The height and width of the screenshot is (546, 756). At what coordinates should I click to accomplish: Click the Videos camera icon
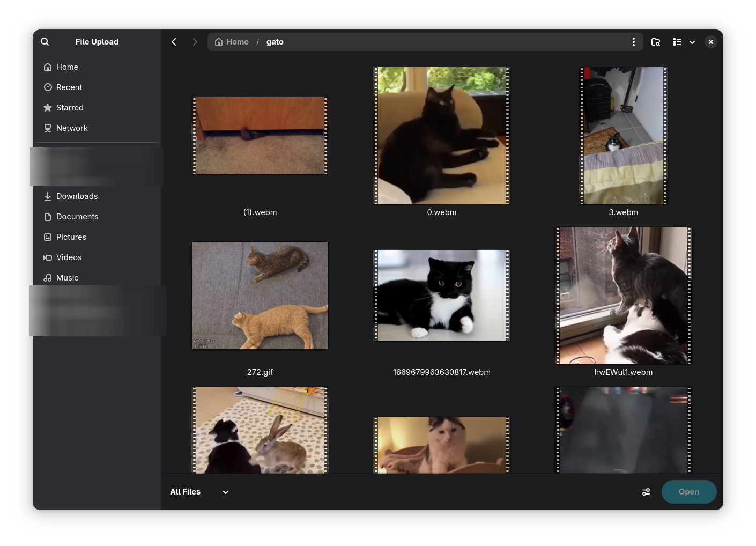48,257
